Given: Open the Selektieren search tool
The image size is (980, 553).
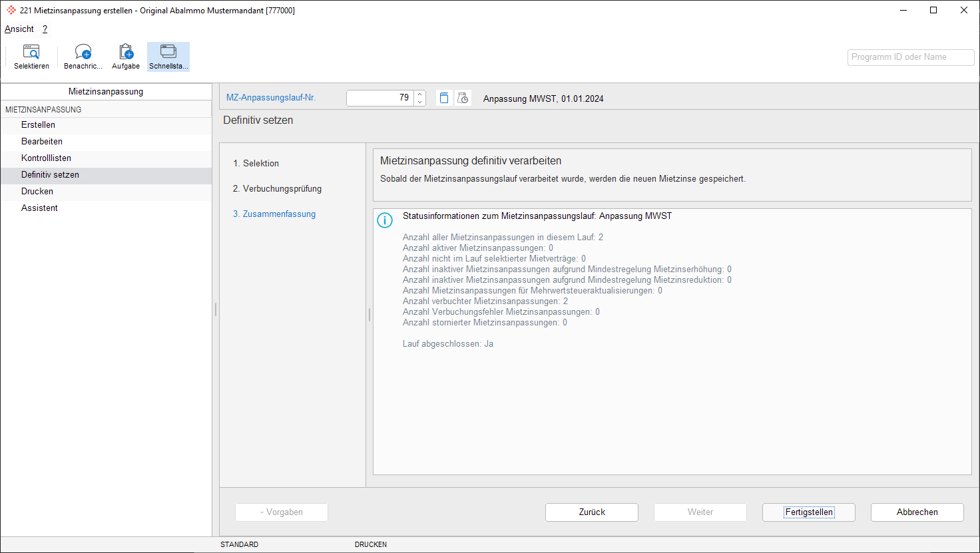Looking at the screenshot, I should pyautogui.click(x=31, y=57).
